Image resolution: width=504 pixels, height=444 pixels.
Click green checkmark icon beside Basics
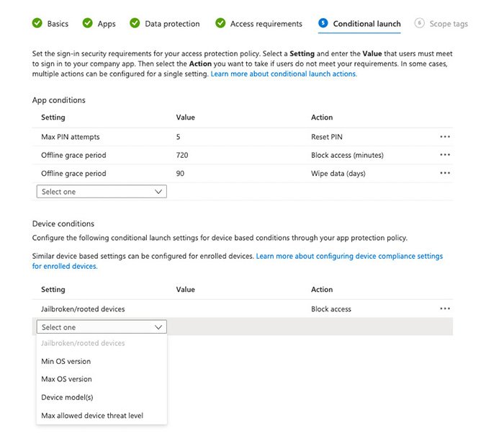point(37,23)
